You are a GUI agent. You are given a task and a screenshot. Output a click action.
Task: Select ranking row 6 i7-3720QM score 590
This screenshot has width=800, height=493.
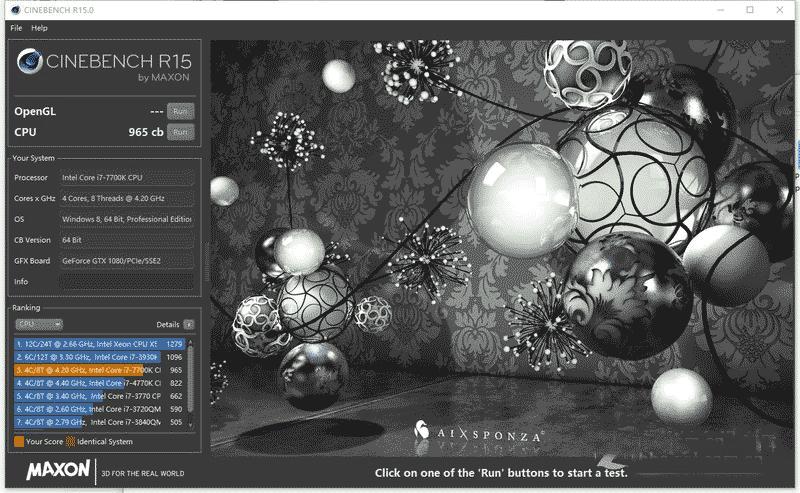(99, 409)
